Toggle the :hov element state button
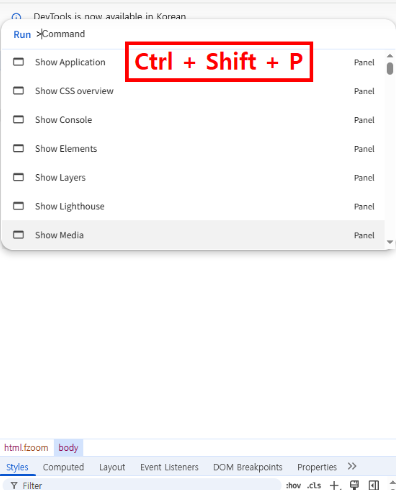Viewport: 396px width, 490px height. [x=293, y=485]
